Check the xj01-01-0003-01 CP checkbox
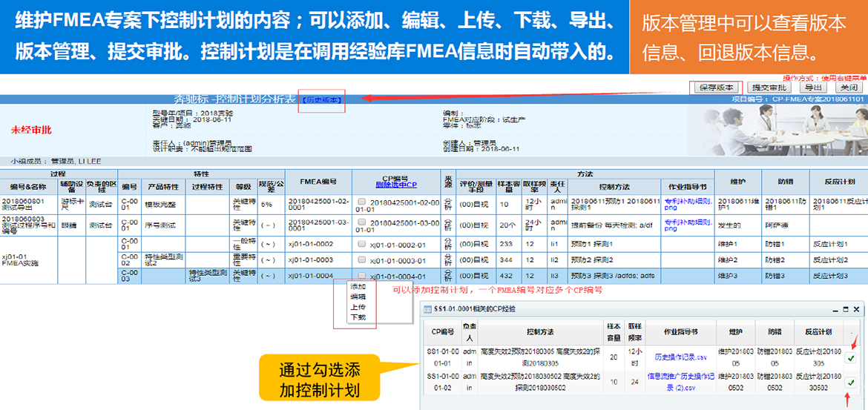Image resolution: width=868 pixels, height=410 pixels. 361,259
